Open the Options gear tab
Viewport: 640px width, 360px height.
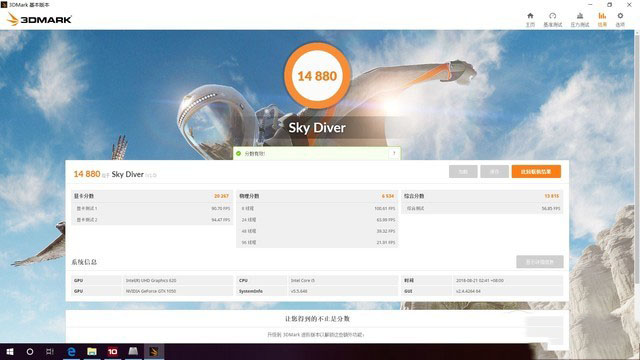click(620, 20)
